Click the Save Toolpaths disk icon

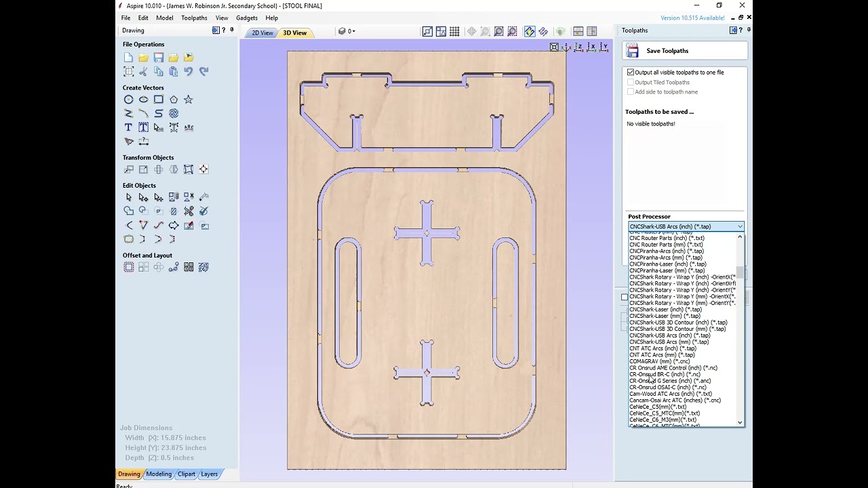point(633,51)
